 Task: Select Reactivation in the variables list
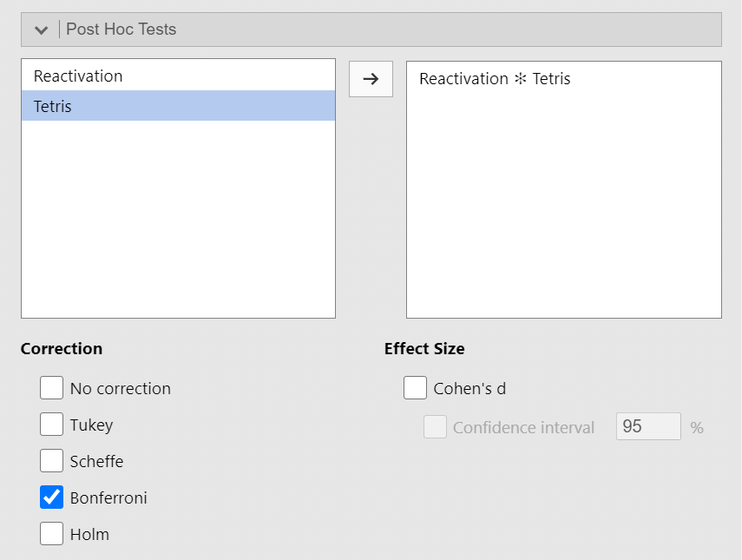pyautogui.click(x=179, y=76)
